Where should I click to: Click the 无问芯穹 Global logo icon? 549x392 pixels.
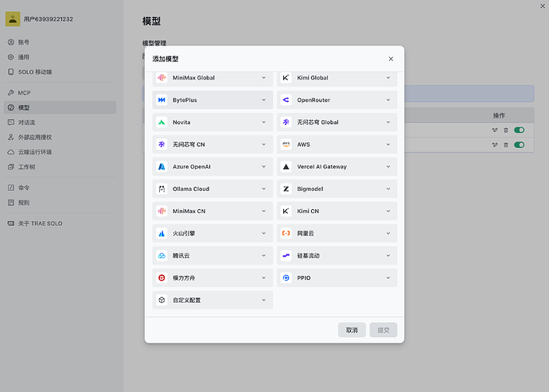(286, 122)
